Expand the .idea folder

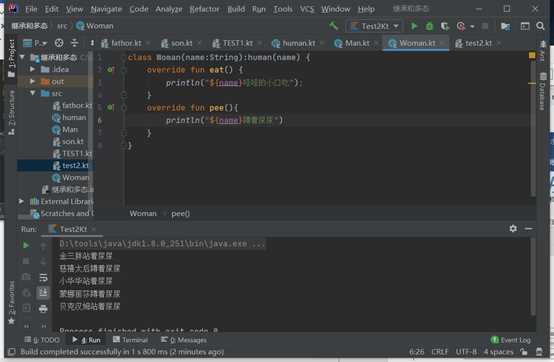32,69
